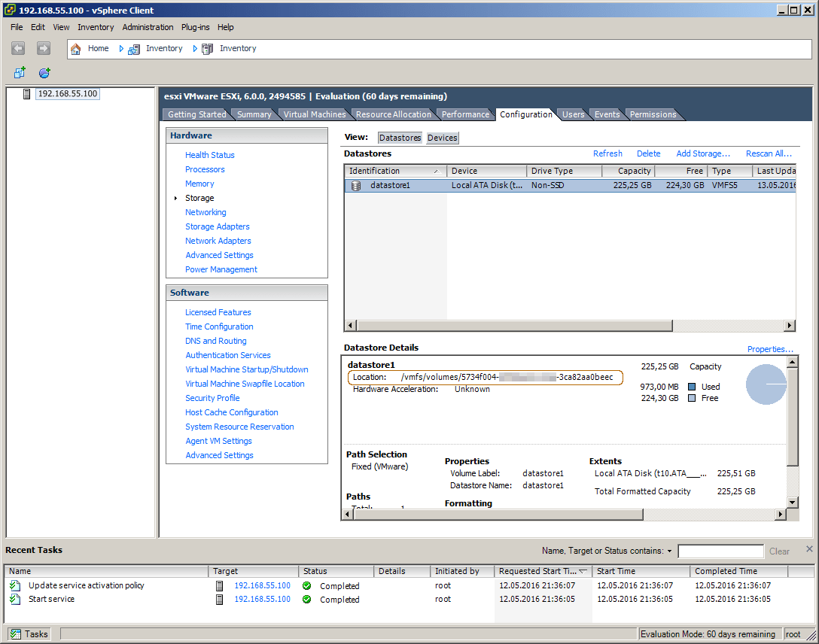The height and width of the screenshot is (644, 819).
Task: Close the Recent Tasks panel
Action: 809,549
